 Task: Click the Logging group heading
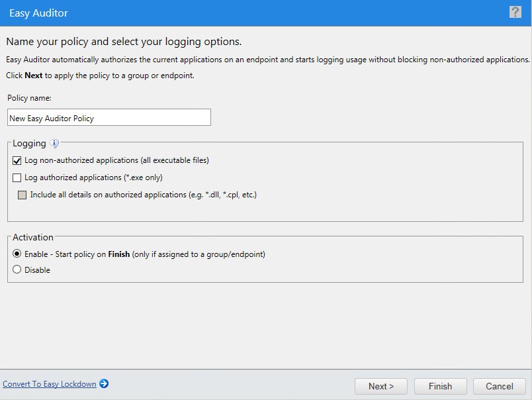point(29,143)
